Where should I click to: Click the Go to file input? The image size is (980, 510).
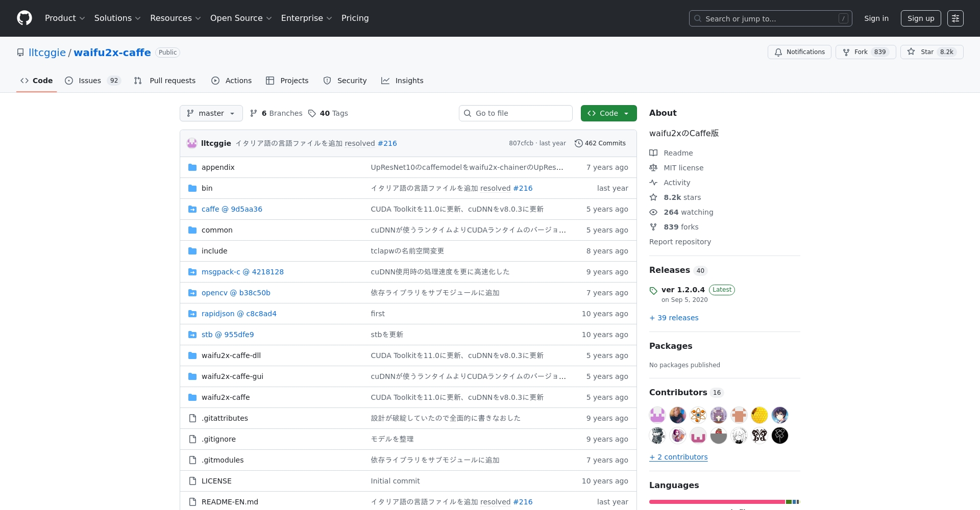[x=516, y=113]
